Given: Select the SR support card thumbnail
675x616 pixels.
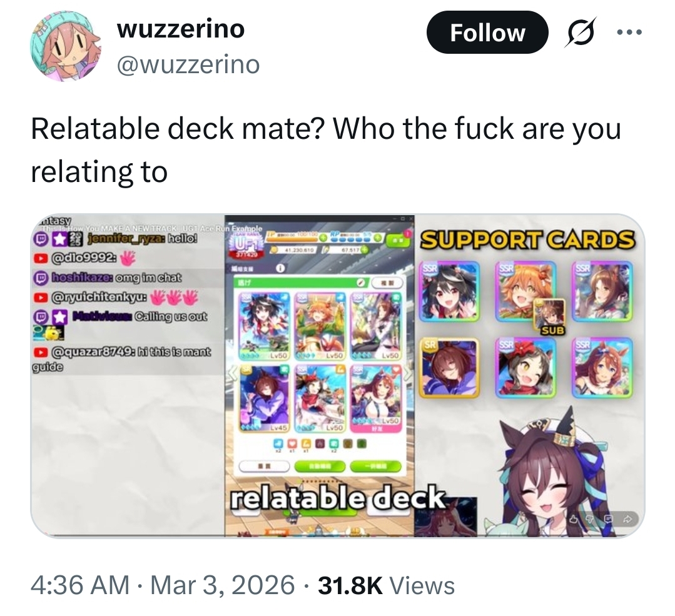Looking at the screenshot, I should tap(450, 368).
